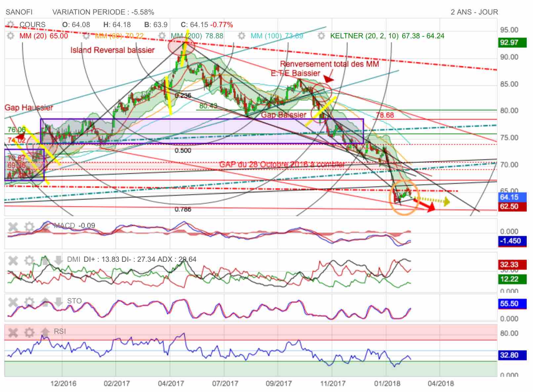
Task: Move the RSI panel up
Action: pos(45,332)
